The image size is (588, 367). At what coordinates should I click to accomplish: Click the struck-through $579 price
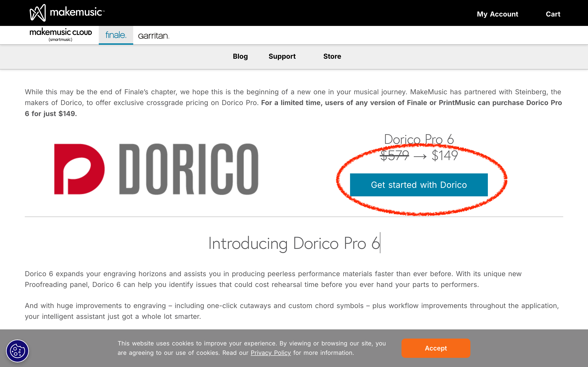tap(394, 156)
